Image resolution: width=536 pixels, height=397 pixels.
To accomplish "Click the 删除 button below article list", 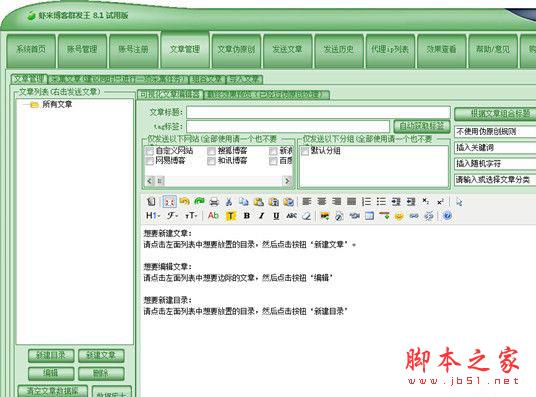I will click(101, 373).
